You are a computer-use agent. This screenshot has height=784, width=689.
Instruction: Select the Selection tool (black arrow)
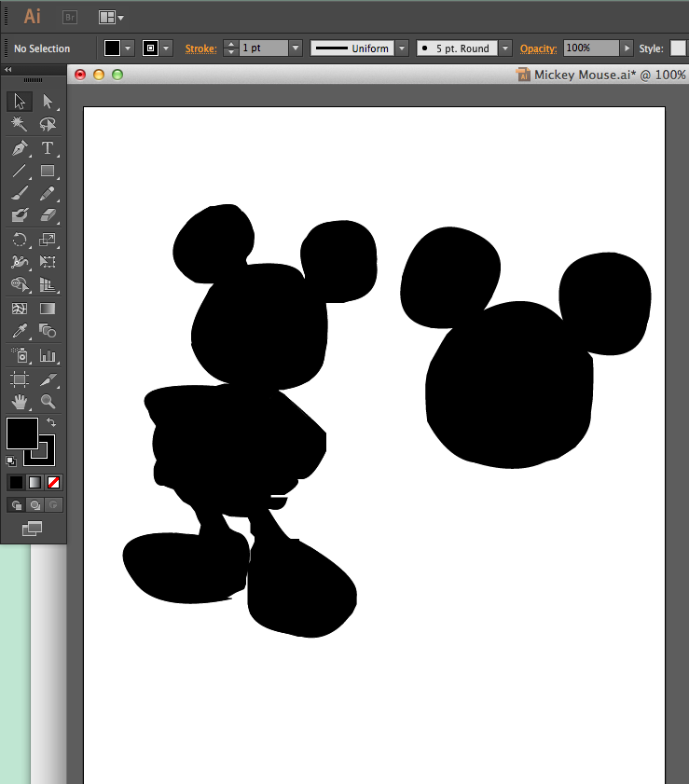(x=20, y=102)
